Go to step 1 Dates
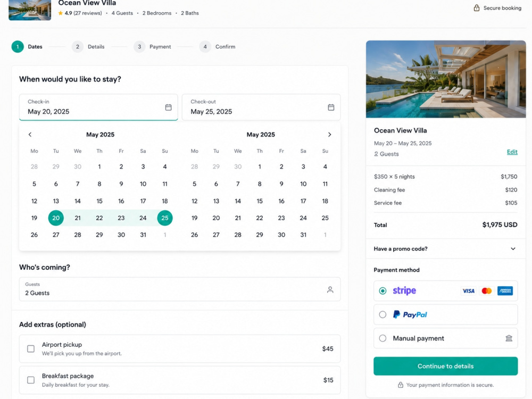The height and width of the screenshot is (399, 532). tap(27, 47)
